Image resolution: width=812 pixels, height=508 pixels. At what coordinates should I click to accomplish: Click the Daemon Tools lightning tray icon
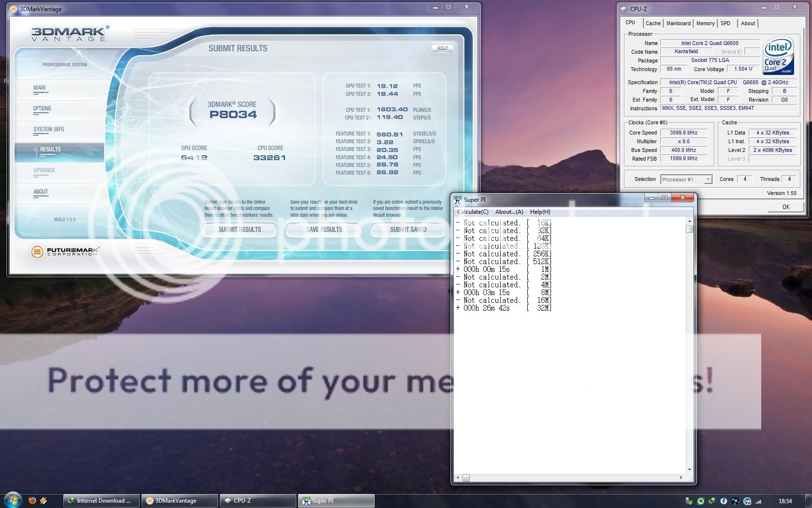coord(724,501)
